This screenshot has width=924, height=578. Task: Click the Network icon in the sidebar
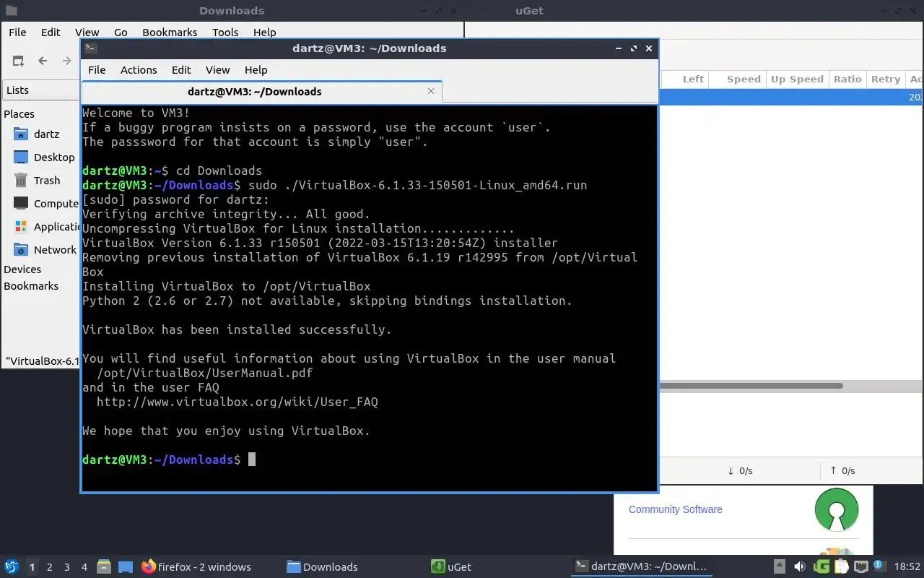pyautogui.click(x=21, y=250)
